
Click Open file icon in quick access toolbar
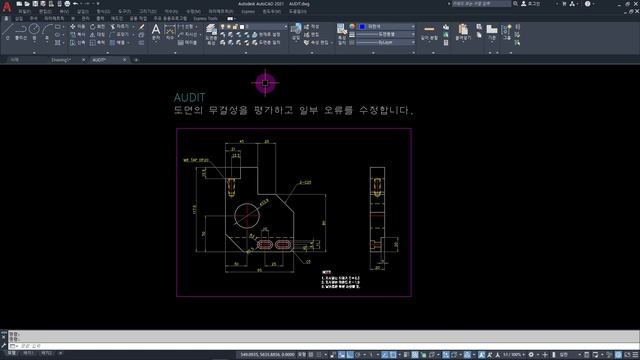[27, 4]
